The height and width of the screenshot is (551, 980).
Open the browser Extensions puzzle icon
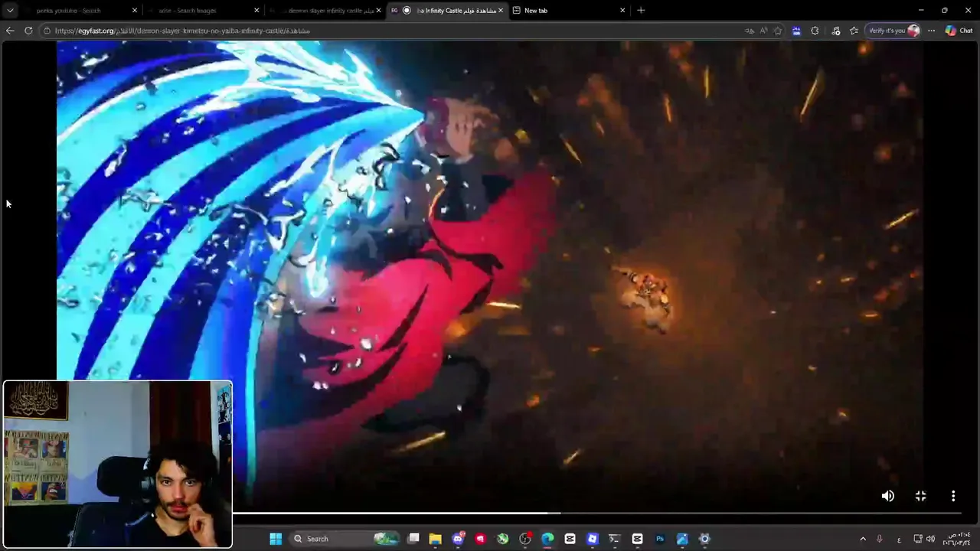[x=815, y=31]
